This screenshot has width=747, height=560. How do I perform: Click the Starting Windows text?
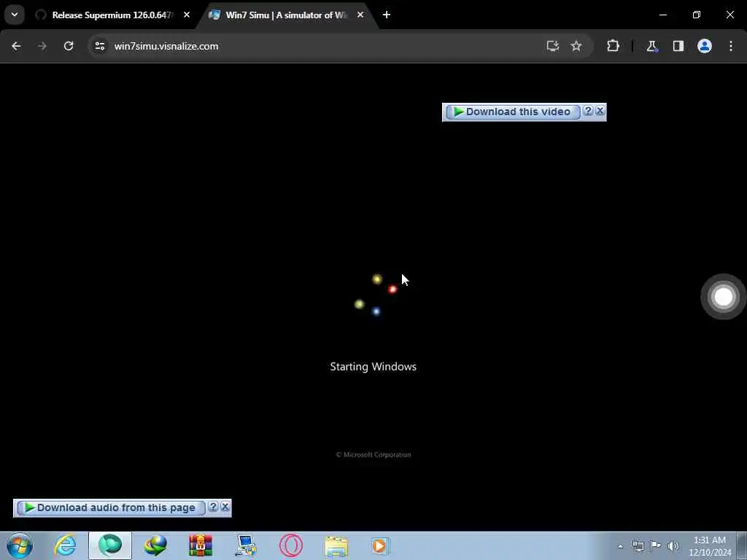(373, 367)
